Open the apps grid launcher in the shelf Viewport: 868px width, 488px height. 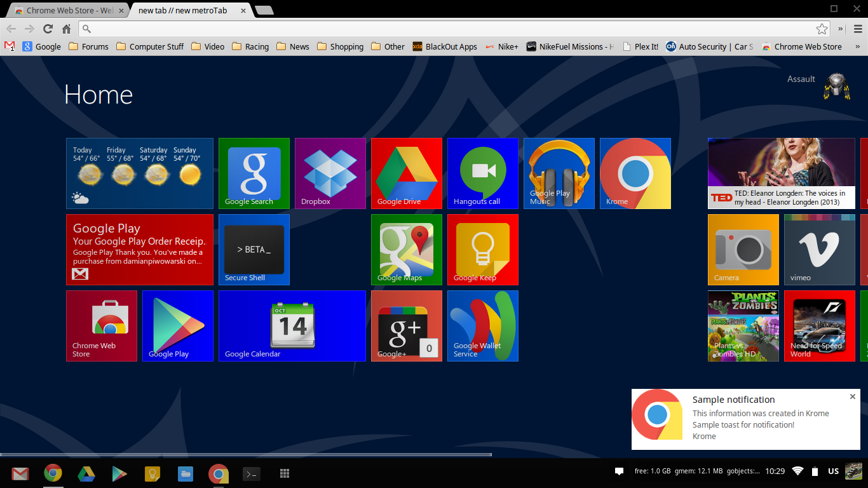click(285, 473)
